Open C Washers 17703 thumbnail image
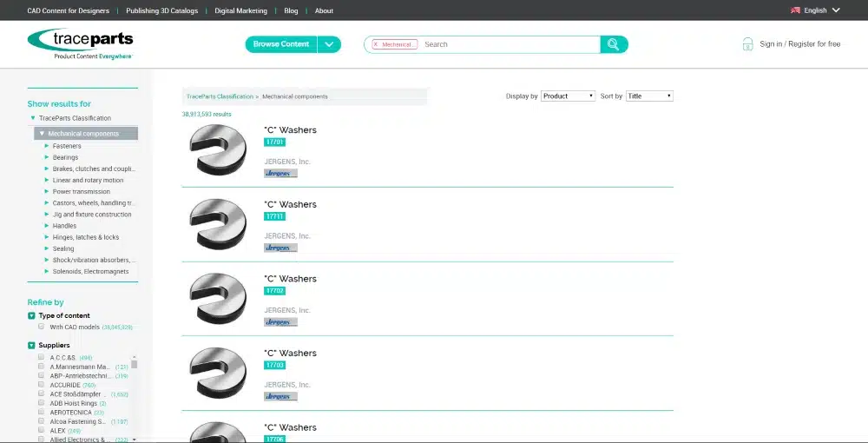The width and height of the screenshot is (868, 443). [x=218, y=373]
